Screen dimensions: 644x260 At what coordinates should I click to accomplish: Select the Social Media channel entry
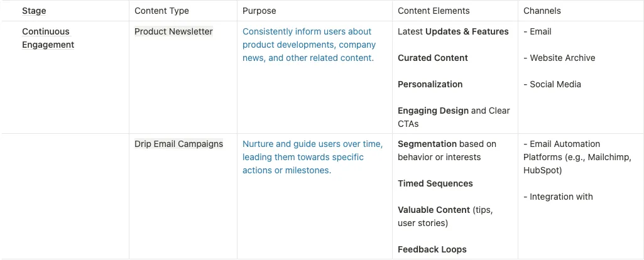pos(555,84)
